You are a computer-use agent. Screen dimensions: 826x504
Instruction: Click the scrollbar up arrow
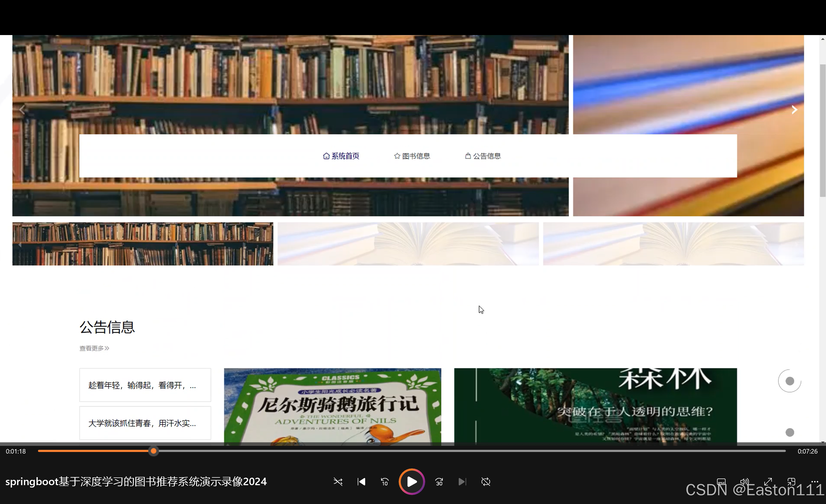click(x=823, y=39)
